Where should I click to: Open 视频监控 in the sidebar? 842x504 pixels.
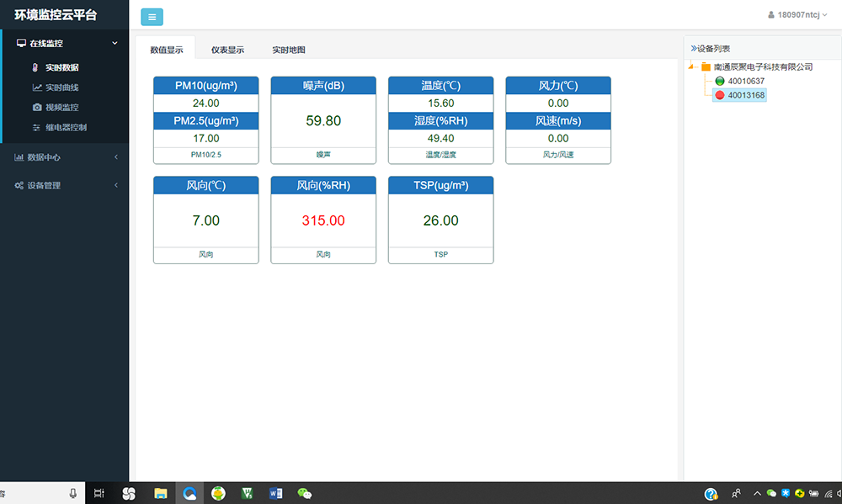(x=61, y=108)
